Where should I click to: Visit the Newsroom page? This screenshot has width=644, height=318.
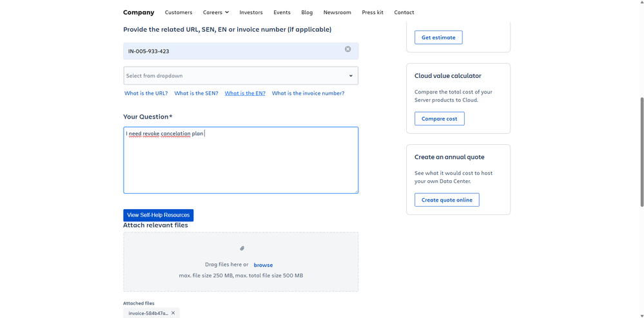[x=337, y=12]
